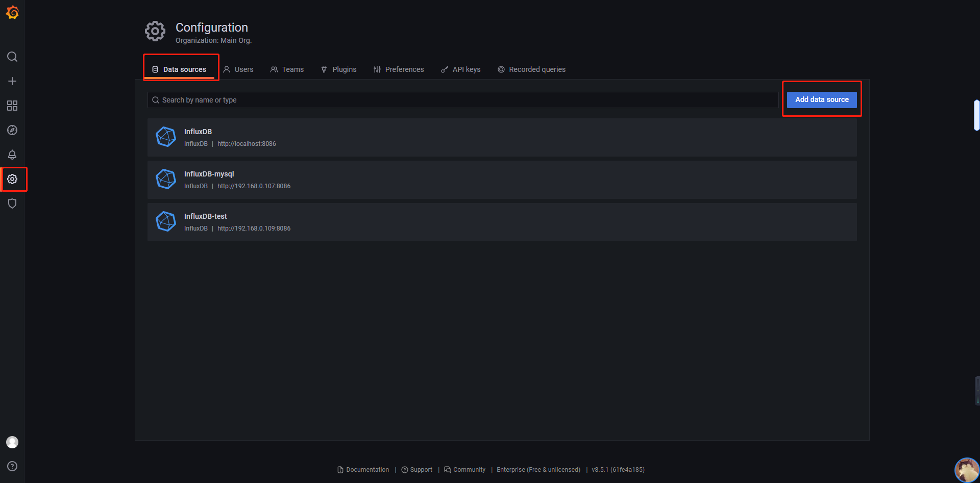Viewport: 980px width, 483px height.
Task: Switch to the Users tab
Action: tap(238, 69)
